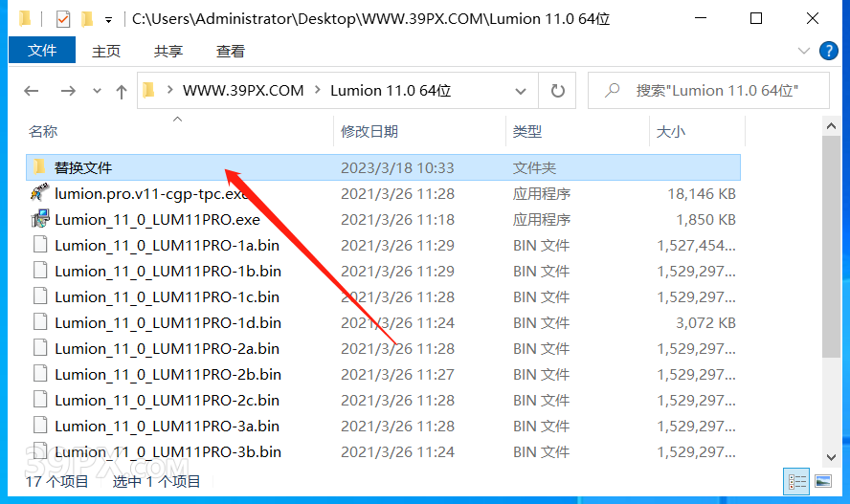Select the lumion.pro.v11-cgp-tpc.exe icon
Screen dimensions: 850x504
pos(39,193)
